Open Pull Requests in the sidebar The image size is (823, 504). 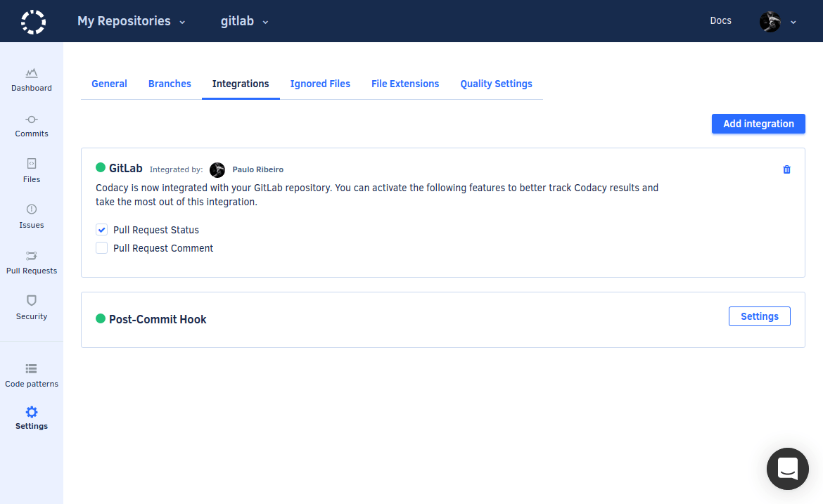[x=32, y=256]
